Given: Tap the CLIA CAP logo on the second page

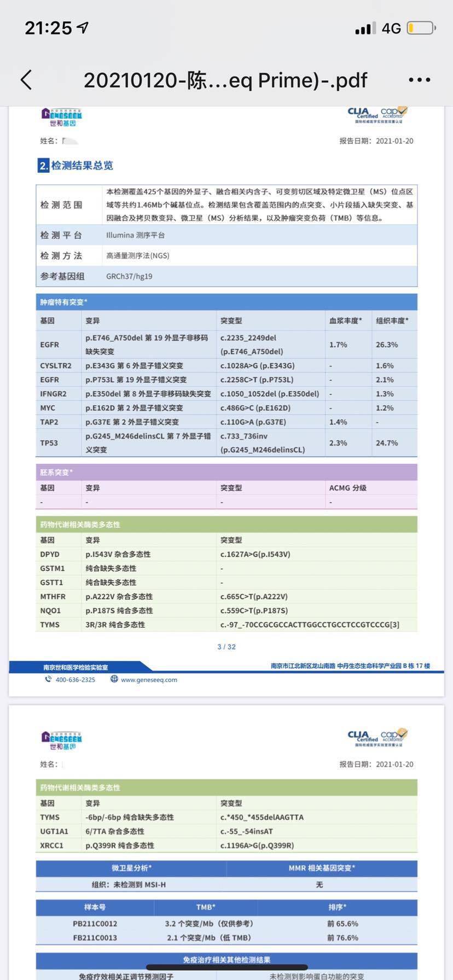Looking at the screenshot, I should click(377, 737).
